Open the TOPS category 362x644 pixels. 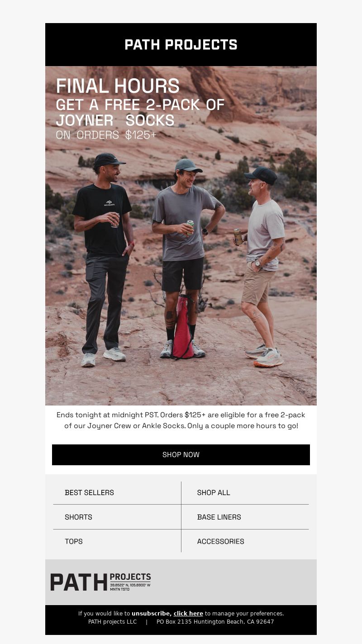tap(74, 541)
